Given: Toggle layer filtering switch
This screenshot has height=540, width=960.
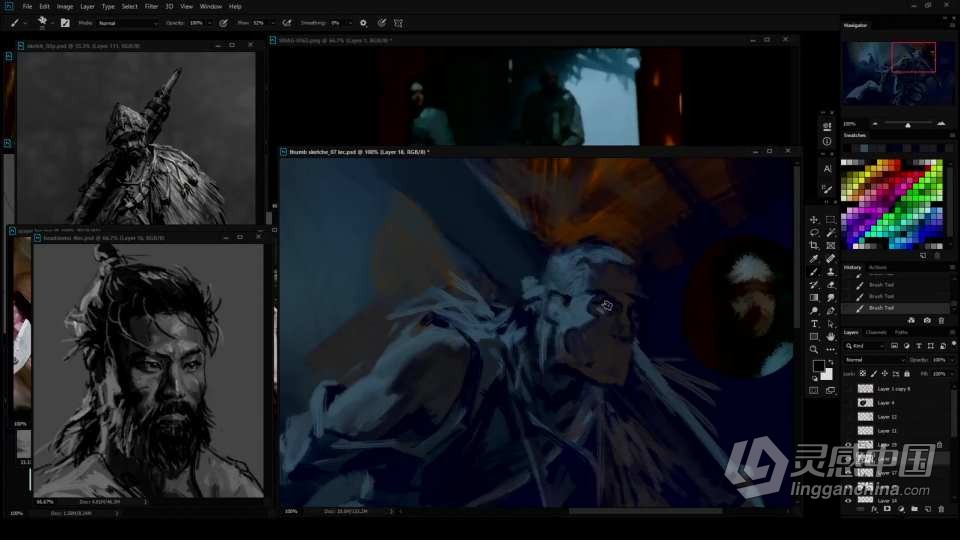Looking at the screenshot, I should [x=954, y=343].
